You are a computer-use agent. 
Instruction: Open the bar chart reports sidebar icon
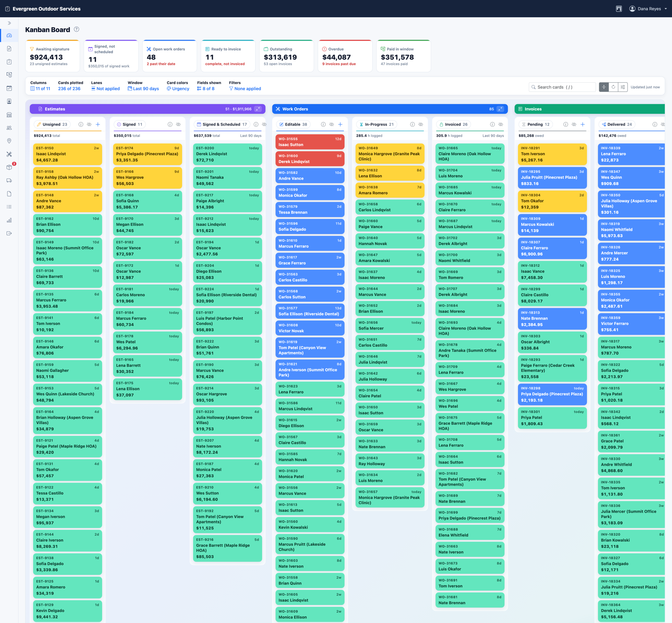pyautogui.click(x=9, y=220)
